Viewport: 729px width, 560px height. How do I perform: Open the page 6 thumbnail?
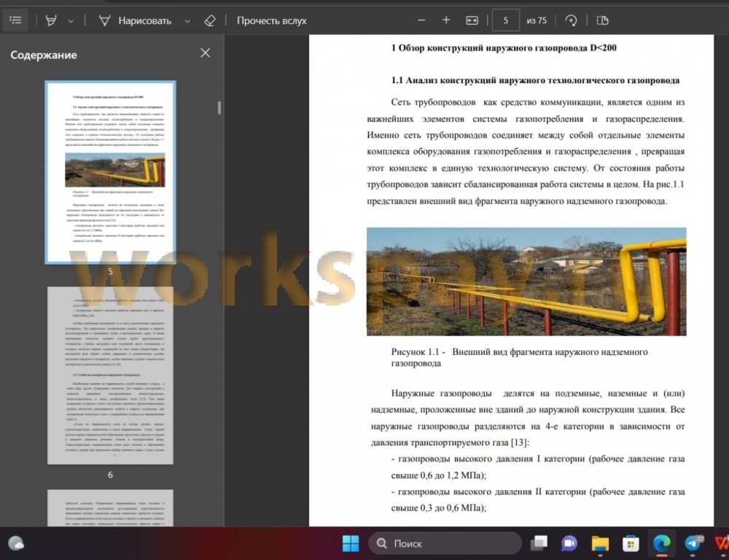[x=110, y=376]
